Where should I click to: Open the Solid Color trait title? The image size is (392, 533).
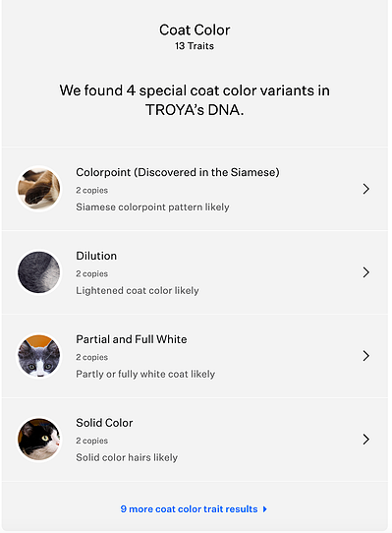pyautogui.click(x=104, y=423)
